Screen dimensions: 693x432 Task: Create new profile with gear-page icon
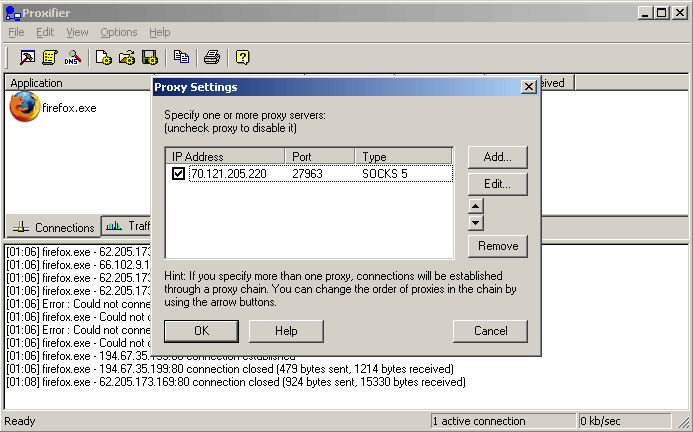[103, 57]
